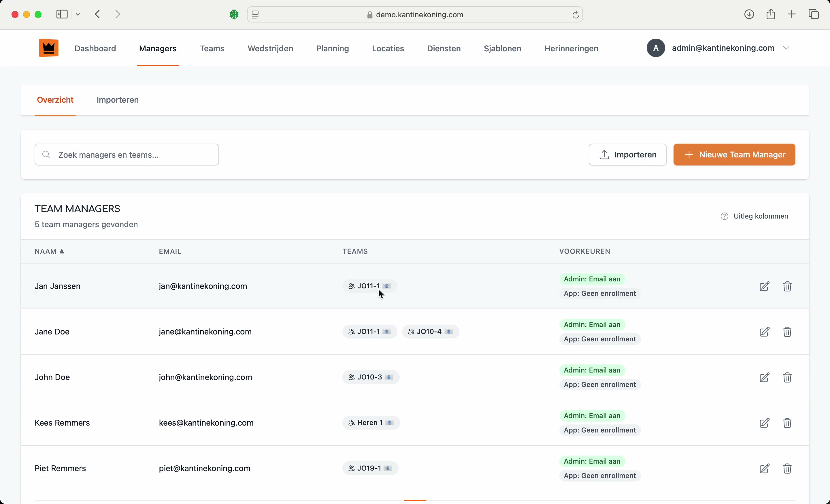The width and height of the screenshot is (830, 504).
Task: Click question mark icon beside Uitleg kolommen
Action: pyautogui.click(x=725, y=216)
